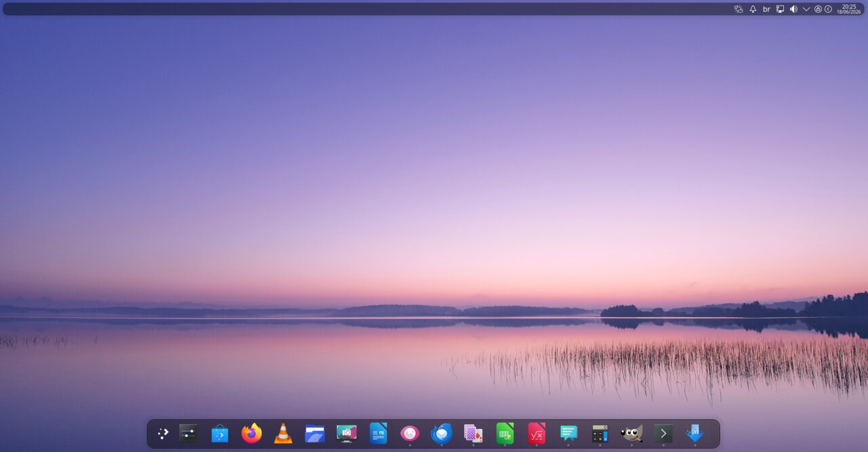The width and height of the screenshot is (868, 452).
Task: Expand hidden system tray icons chevron
Action: pyautogui.click(x=806, y=9)
